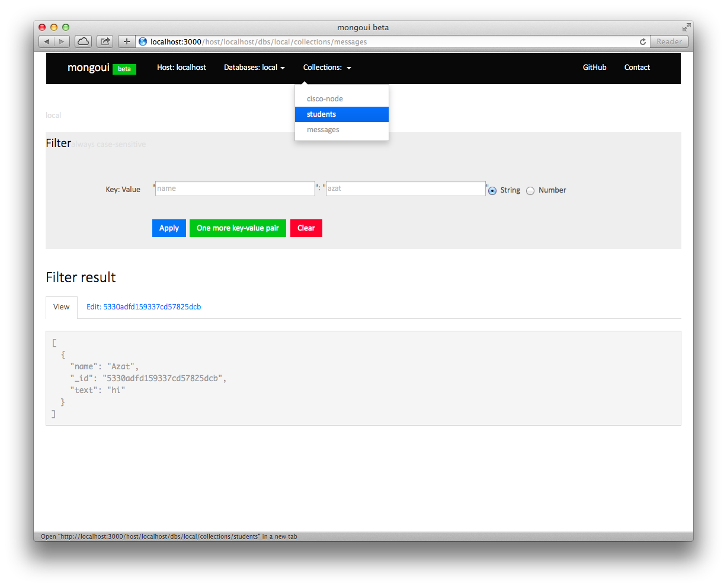Image resolution: width=727 pixels, height=588 pixels.
Task: Click the globe site icon in address bar
Action: (143, 41)
